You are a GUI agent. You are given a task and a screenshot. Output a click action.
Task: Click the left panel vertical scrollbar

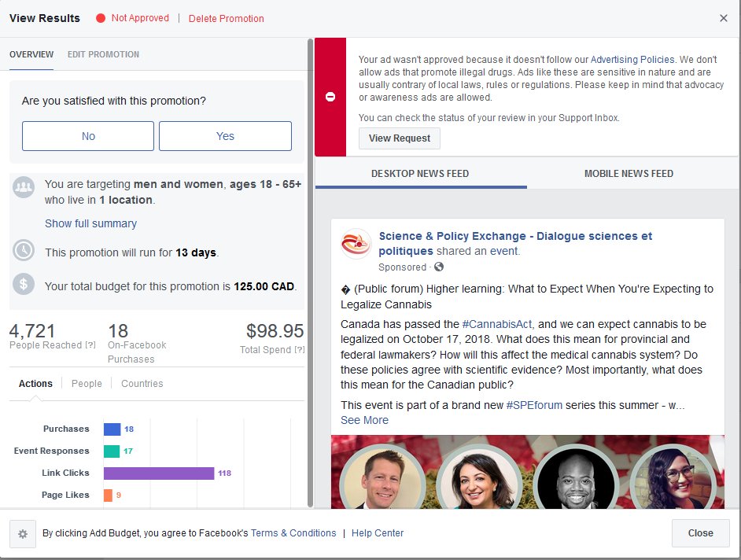pos(310,273)
